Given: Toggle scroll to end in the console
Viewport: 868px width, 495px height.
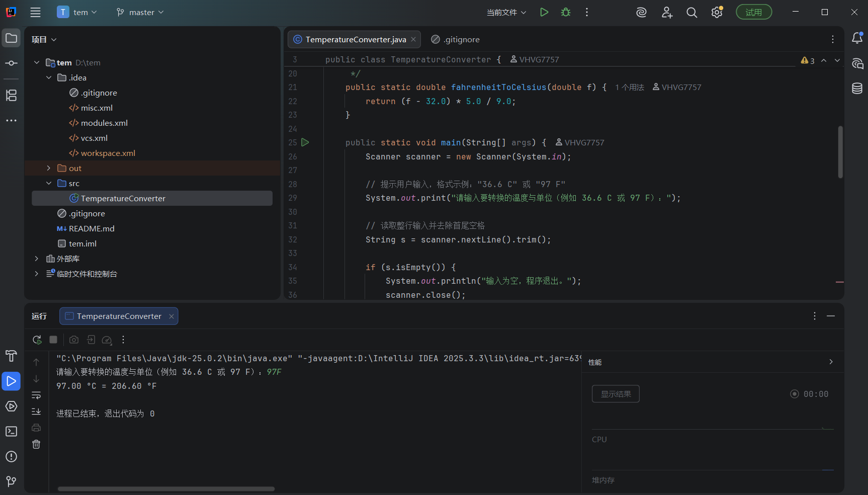Looking at the screenshot, I should (x=36, y=411).
